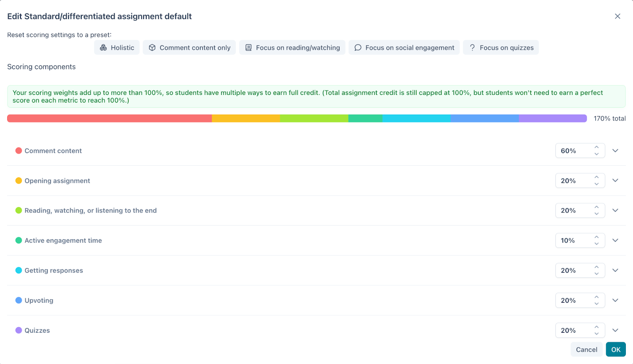Apply the Holistic scoring preset
633x364 pixels.
coord(117,47)
